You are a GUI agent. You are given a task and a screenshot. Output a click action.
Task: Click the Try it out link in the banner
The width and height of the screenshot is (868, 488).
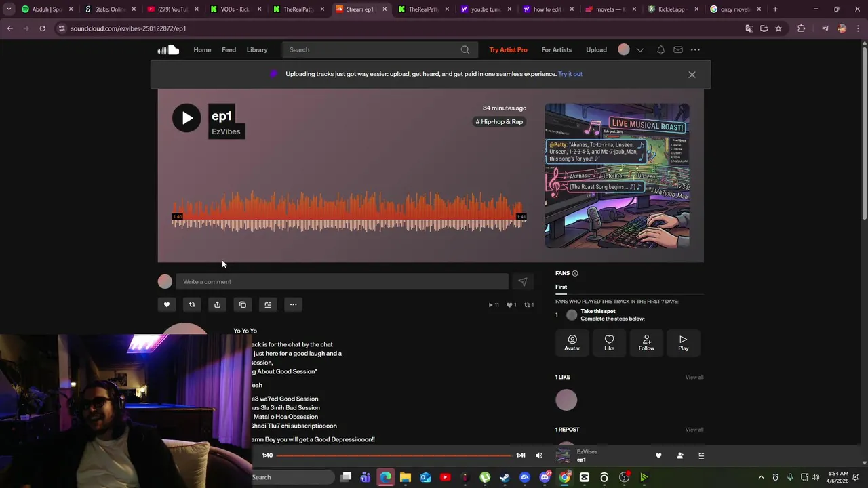point(570,74)
